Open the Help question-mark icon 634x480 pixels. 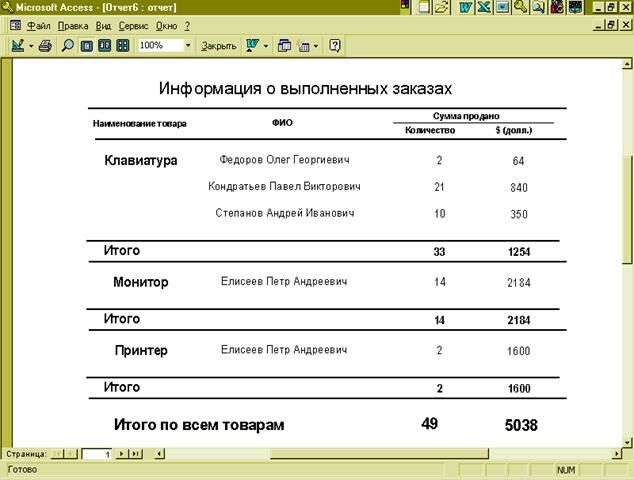(x=335, y=45)
